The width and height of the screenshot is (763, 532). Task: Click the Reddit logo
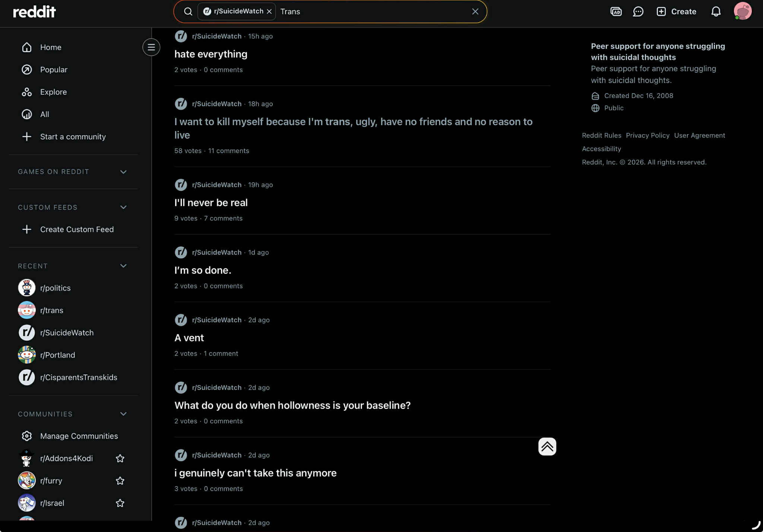34,12
